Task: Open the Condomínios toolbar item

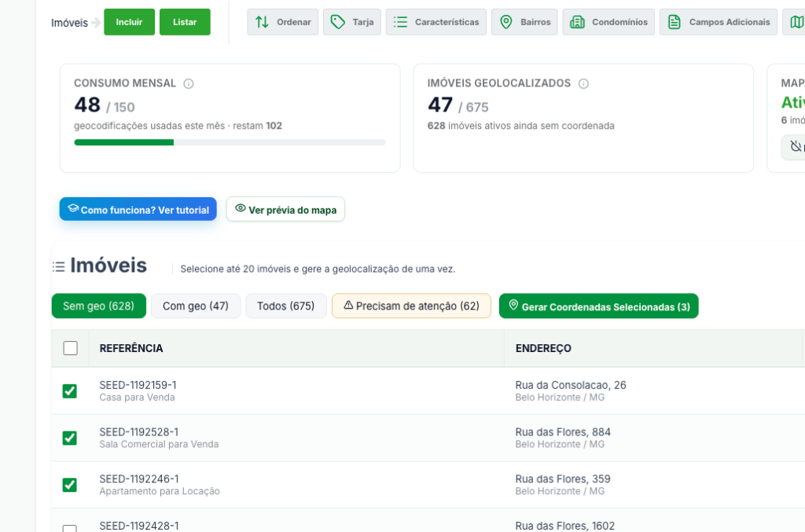Action: point(608,22)
